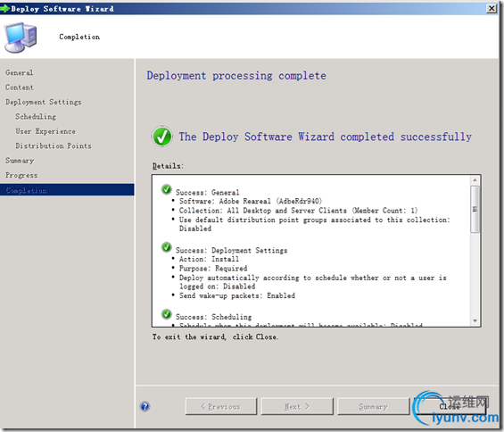504x432 pixels.
Task: Click green check beside Success: Scheduling
Action: pos(167,314)
